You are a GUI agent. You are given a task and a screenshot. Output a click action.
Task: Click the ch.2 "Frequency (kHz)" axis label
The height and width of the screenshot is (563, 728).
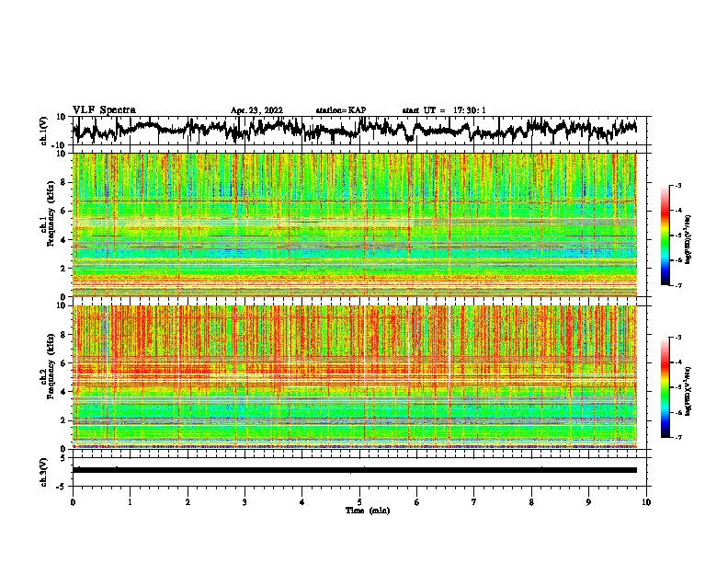(x=51, y=366)
